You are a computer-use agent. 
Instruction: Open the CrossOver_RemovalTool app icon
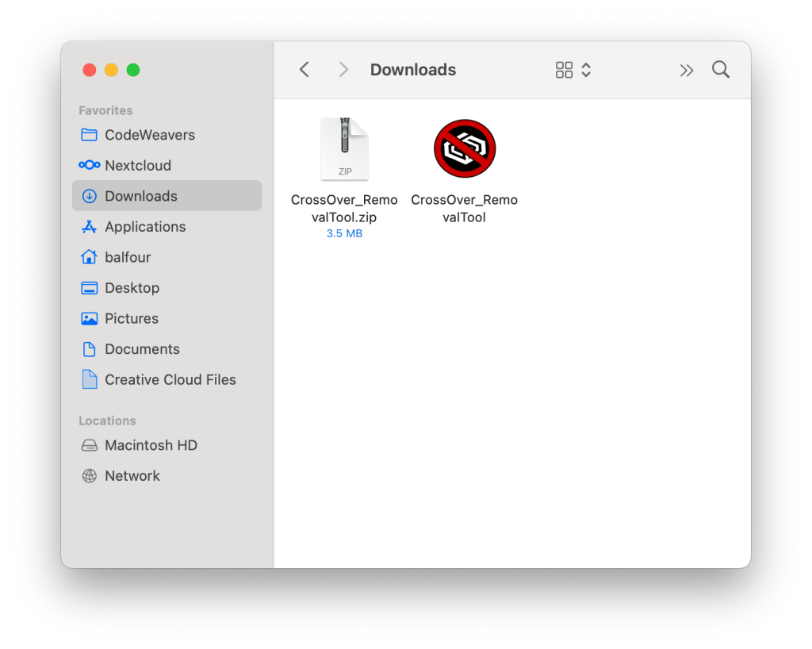pyautogui.click(x=465, y=148)
